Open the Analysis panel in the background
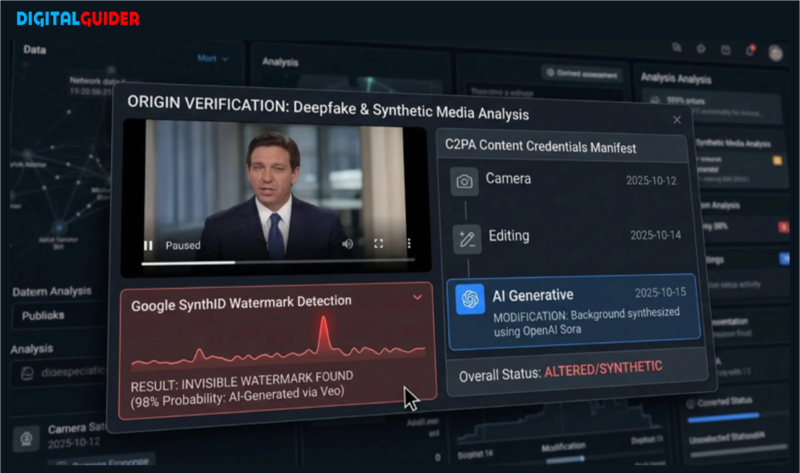The width and height of the screenshot is (800, 473). point(280,62)
